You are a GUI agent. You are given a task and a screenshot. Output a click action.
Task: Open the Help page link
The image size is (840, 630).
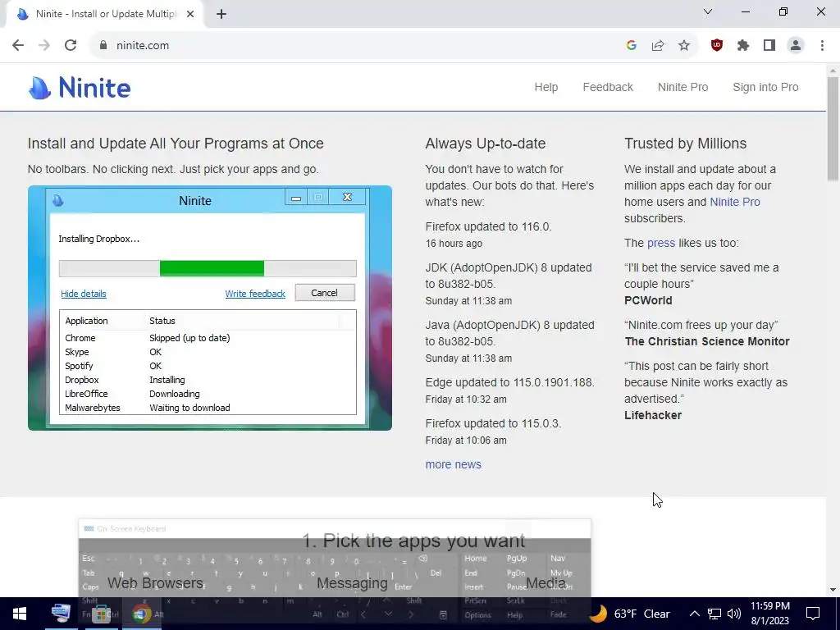[546, 87]
